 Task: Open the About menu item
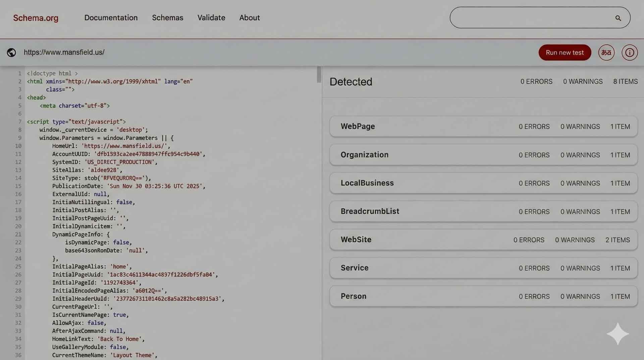pyautogui.click(x=250, y=17)
